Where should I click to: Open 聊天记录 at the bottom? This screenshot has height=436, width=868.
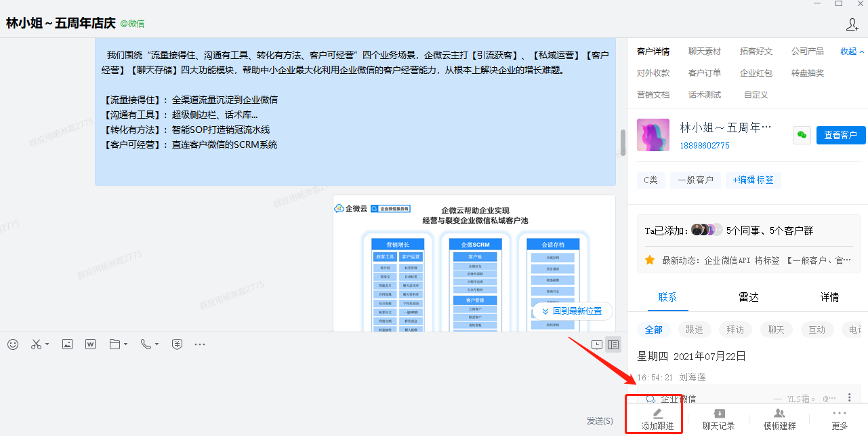click(719, 420)
